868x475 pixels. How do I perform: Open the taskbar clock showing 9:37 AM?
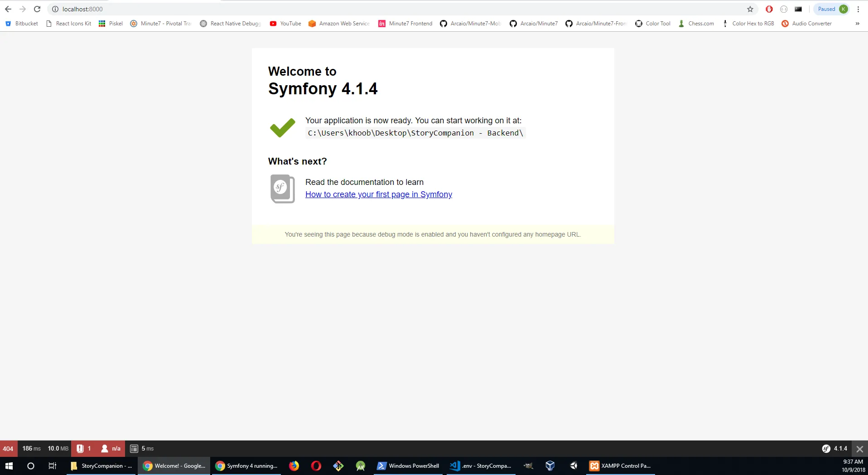(x=853, y=466)
